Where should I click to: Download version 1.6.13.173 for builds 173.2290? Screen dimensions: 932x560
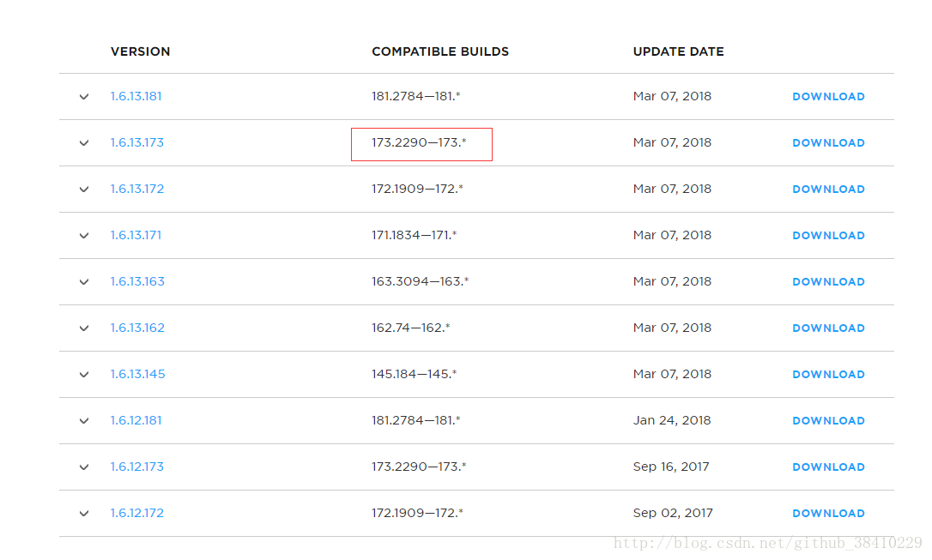[828, 143]
